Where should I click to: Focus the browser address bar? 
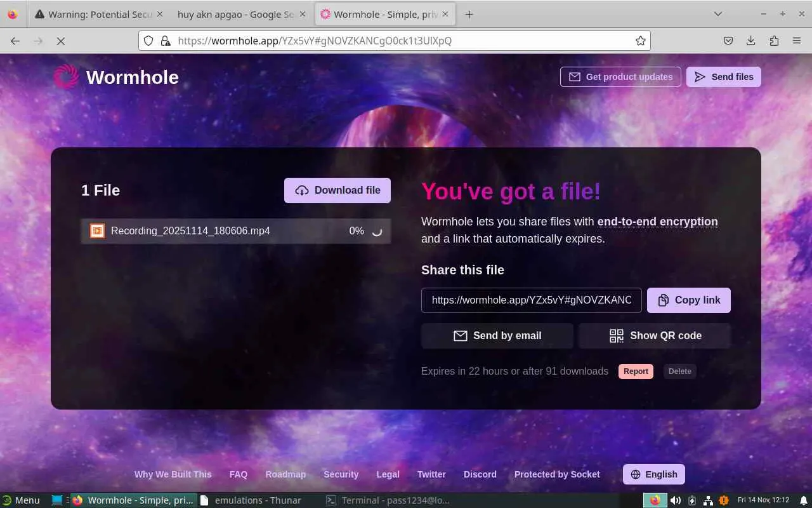coord(395,41)
